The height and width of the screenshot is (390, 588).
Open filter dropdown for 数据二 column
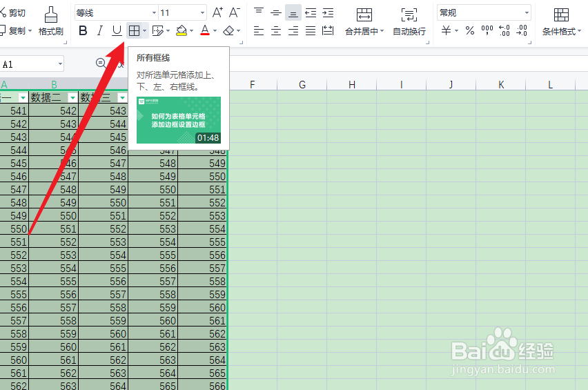click(x=72, y=98)
